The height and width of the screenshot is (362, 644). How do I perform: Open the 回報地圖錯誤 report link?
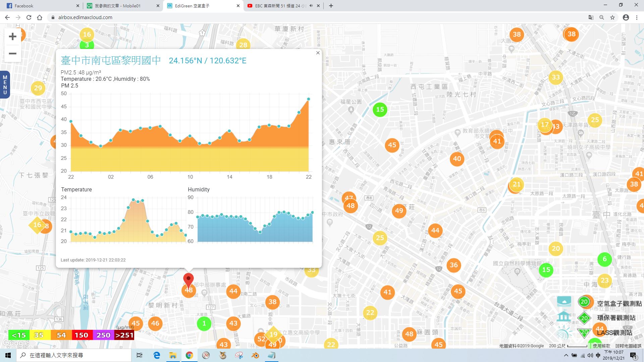[628, 346]
